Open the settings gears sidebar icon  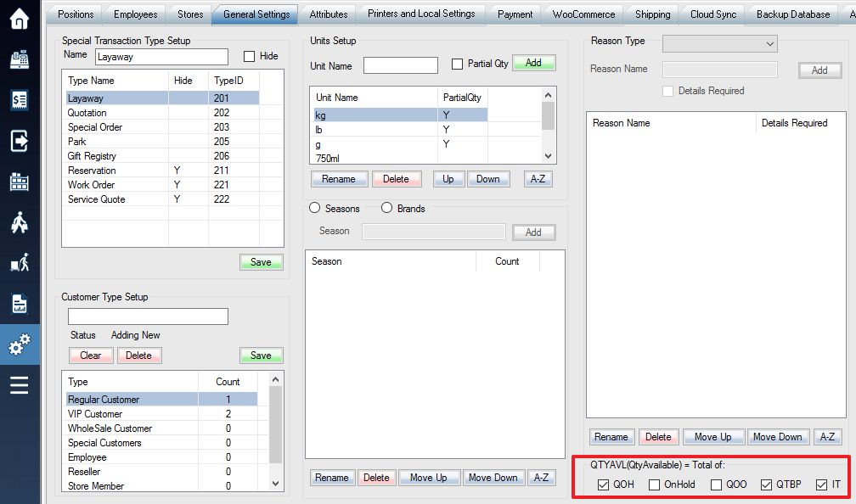coord(20,344)
